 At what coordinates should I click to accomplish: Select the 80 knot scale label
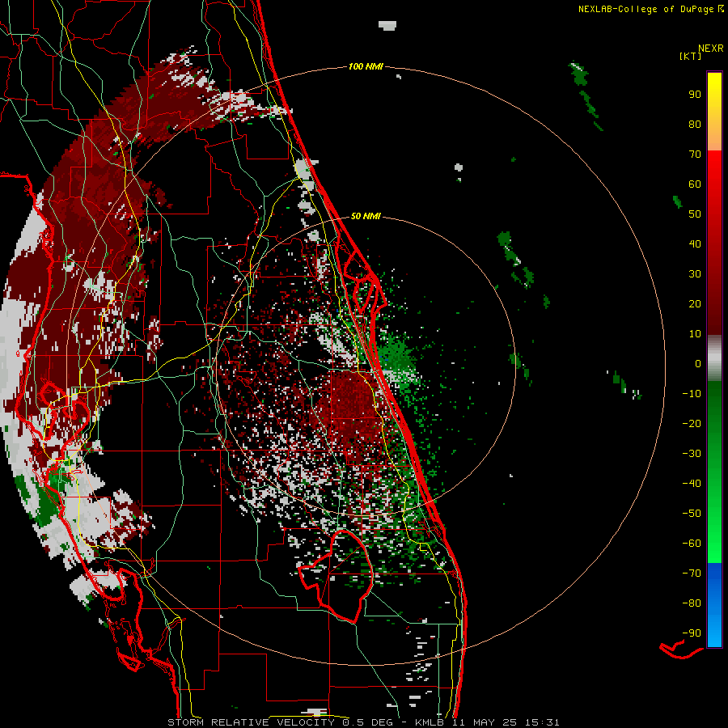[x=695, y=124]
